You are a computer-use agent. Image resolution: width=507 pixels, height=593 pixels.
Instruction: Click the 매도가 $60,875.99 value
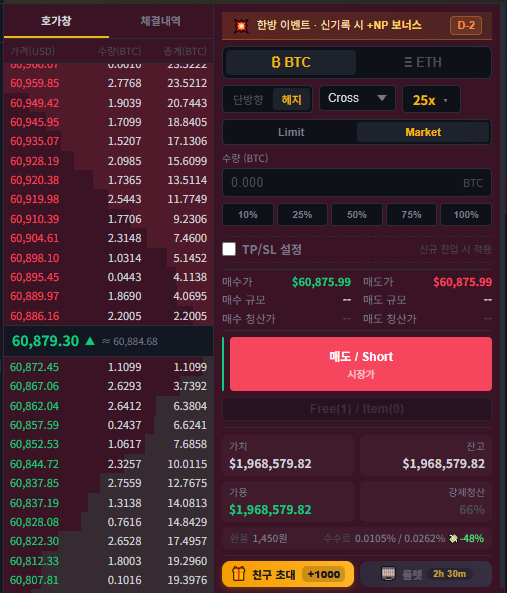pos(462,282)
